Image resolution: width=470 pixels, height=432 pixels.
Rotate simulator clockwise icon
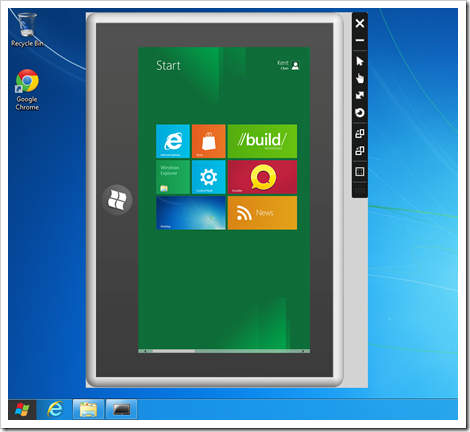[x=360, y=134]
